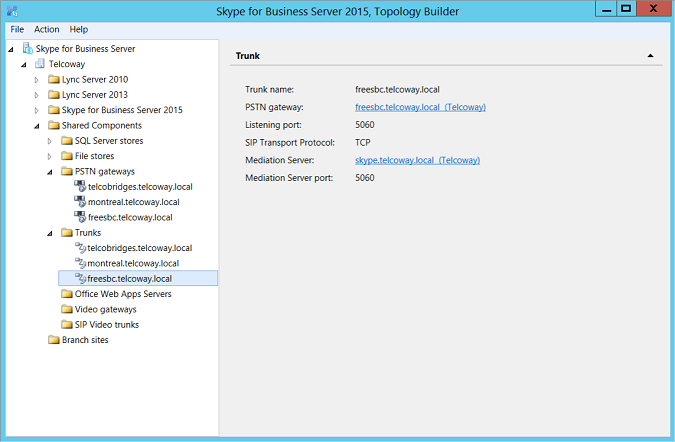
Task: Open the freesbc.telcoway.local PSTN gateway link
Action: (420, 107)
